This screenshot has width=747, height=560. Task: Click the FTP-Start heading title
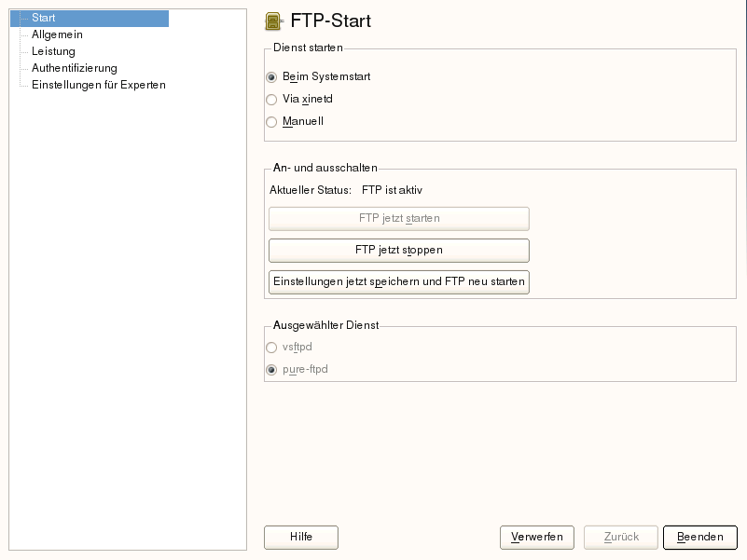[x=331, y=20]
